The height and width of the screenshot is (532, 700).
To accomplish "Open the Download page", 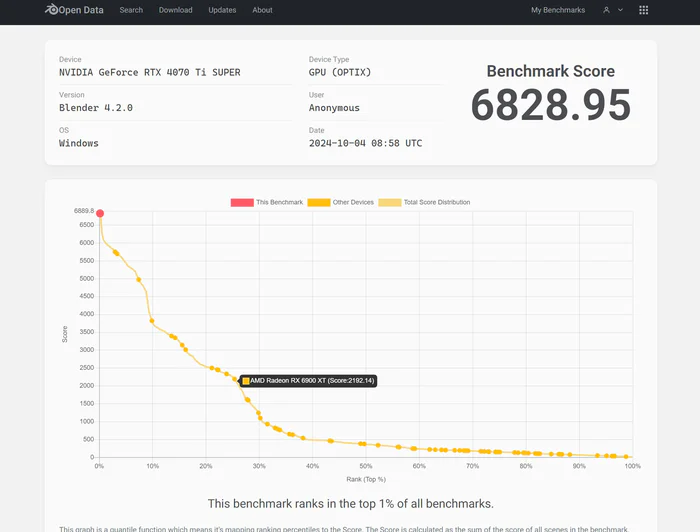I will [175, 10].
